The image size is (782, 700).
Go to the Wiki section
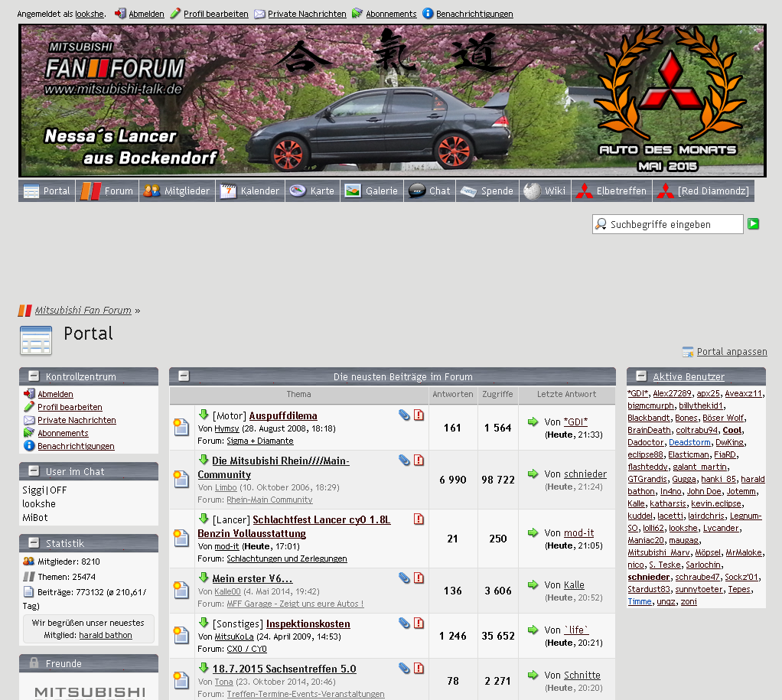click(x=545, y=190)
